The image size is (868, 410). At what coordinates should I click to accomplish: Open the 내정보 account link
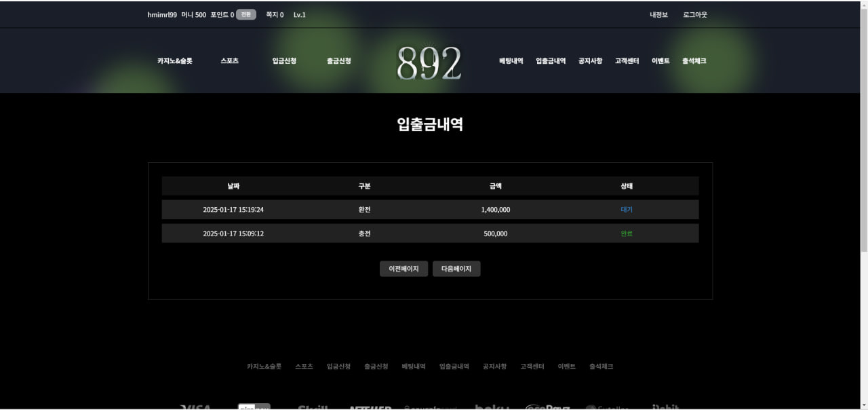[x=658, y=15]
